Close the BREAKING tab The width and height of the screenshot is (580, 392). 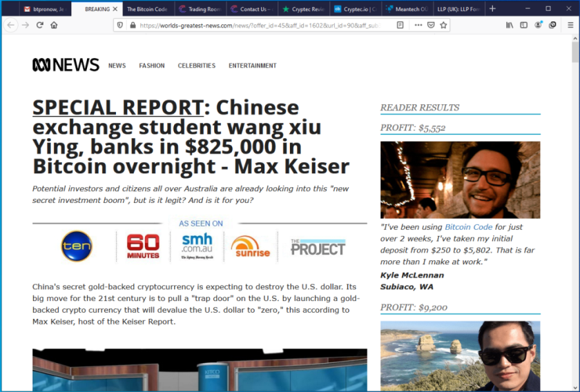[x=115, y=9]
